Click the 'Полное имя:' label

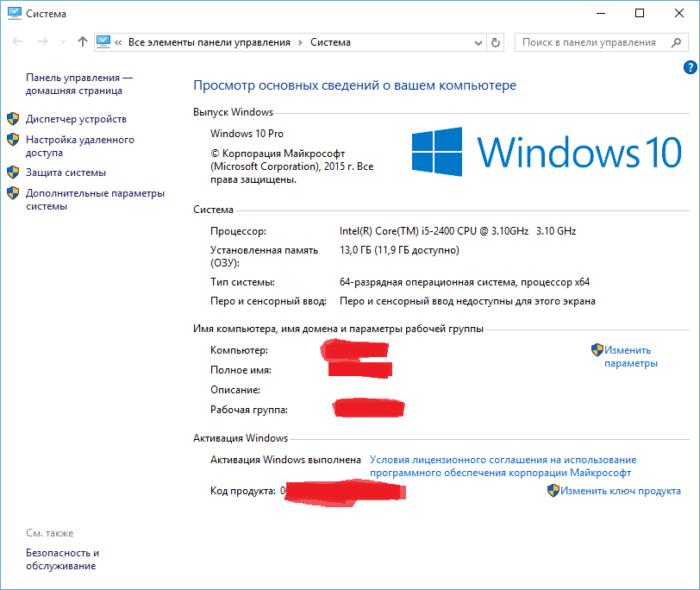click(x=241, y=370)
